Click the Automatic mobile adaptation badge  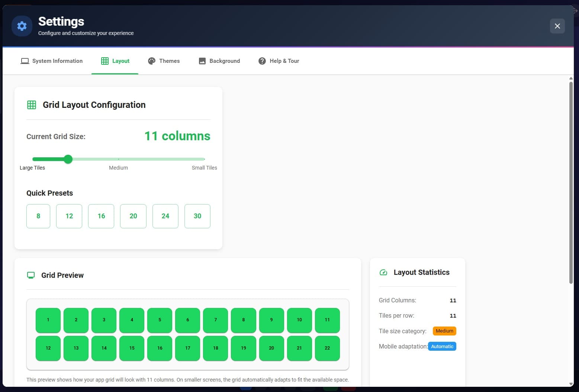coord(442,346)
